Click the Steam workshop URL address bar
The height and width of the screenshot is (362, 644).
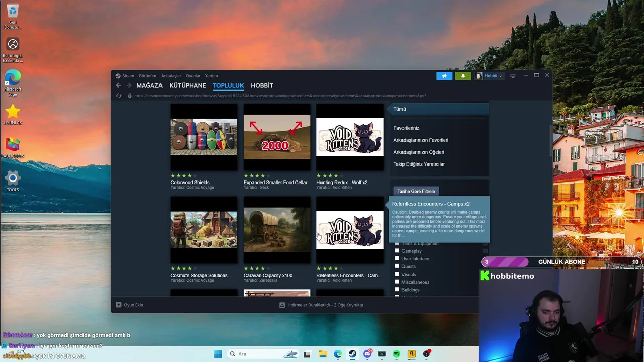(280, 96)
